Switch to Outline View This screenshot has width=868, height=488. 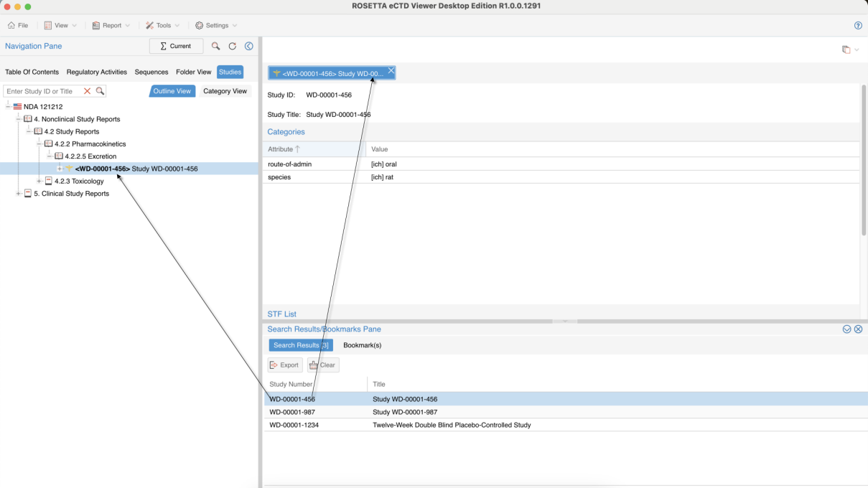[x=172, y=91]
